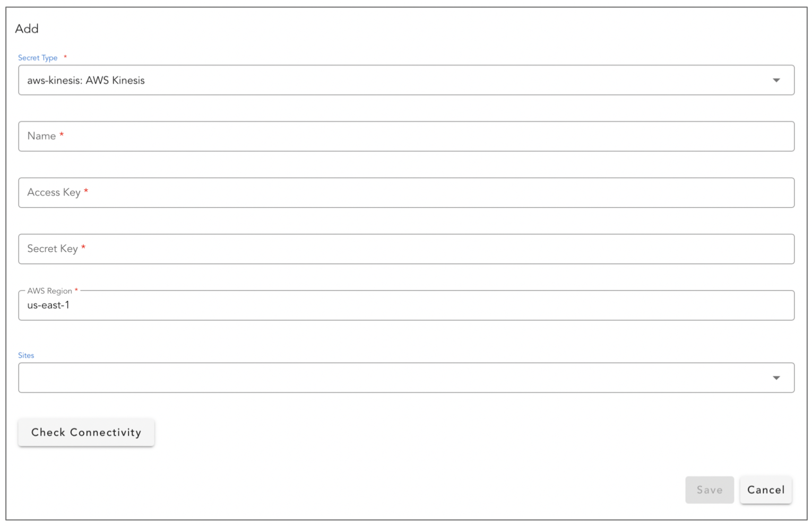Click the Sites label above the dropdown
The width and height of the screenshot is (812, 526).
pos(26,355)
